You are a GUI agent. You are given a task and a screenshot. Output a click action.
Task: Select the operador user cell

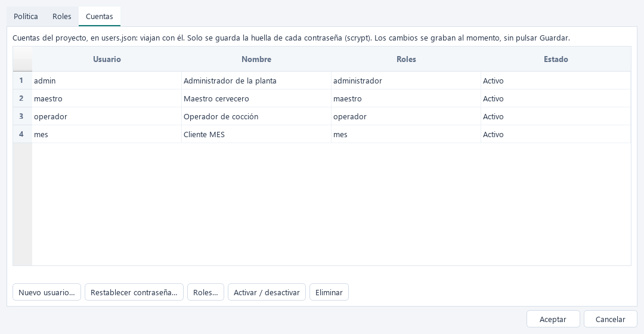pos(107,116)
